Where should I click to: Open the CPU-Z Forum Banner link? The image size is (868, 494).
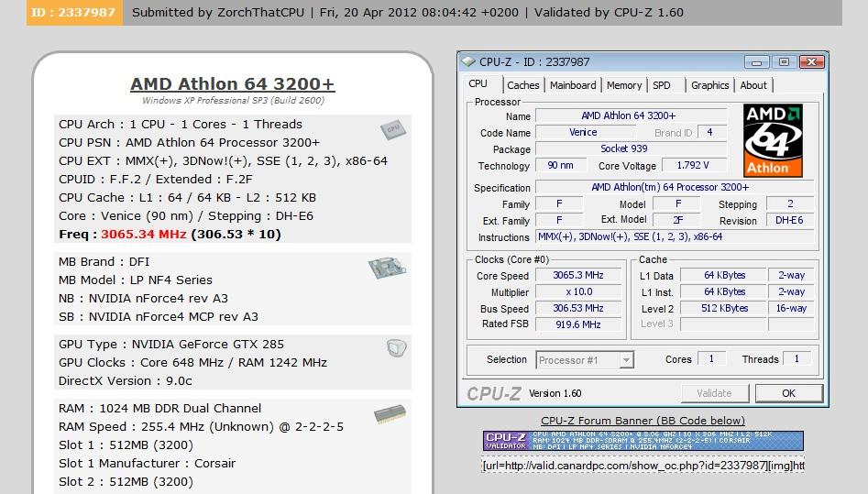pyautogui.click(x=643, y=421)
